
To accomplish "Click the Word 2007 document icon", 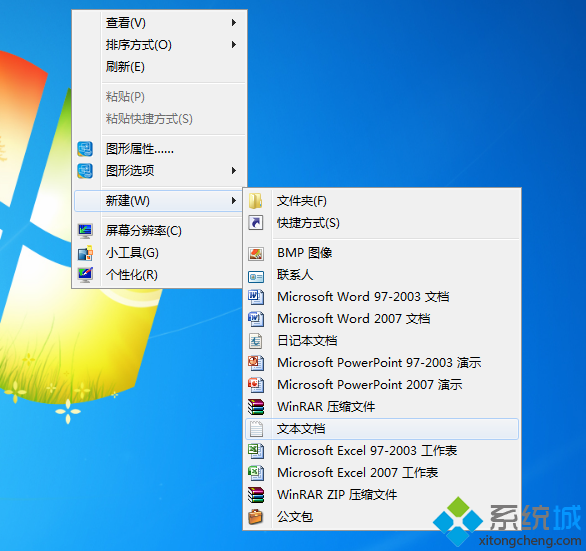I will pos(256,319).
